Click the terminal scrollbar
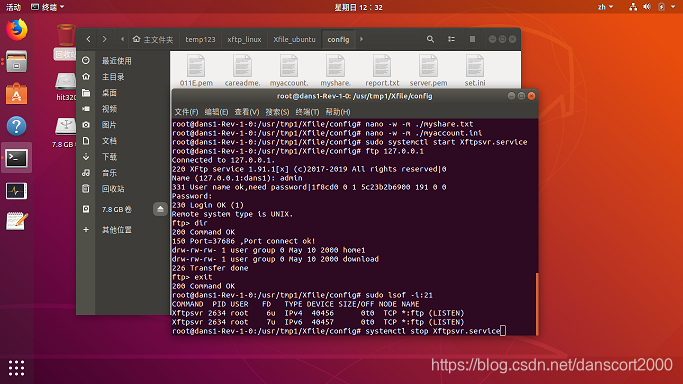This screenshot has height=384, width=683. coord(537,303)
